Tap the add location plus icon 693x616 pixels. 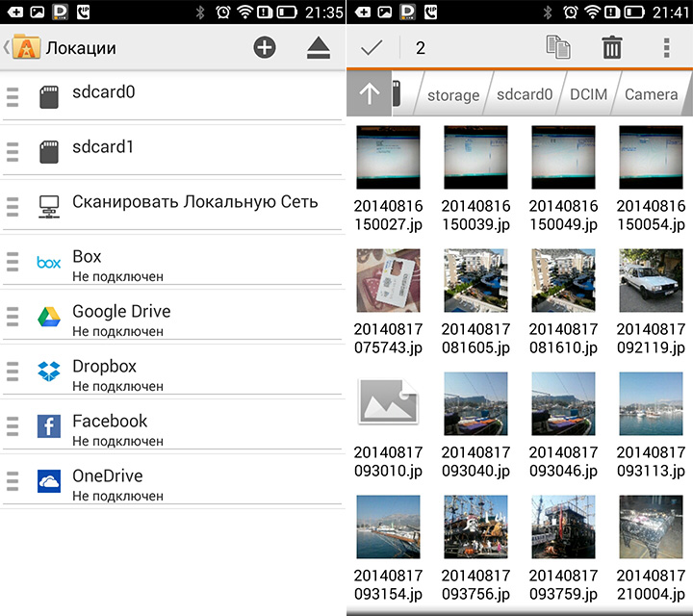click(x=265, y=47)
